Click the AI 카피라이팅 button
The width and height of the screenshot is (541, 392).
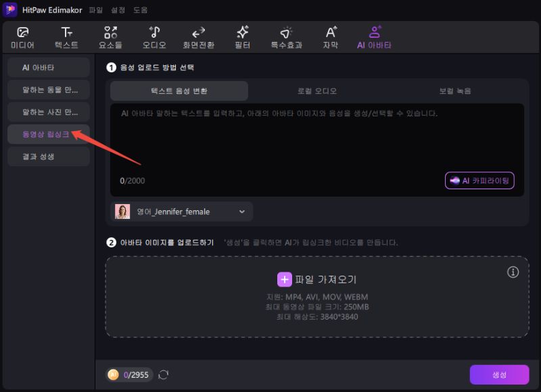pos(479,180)
